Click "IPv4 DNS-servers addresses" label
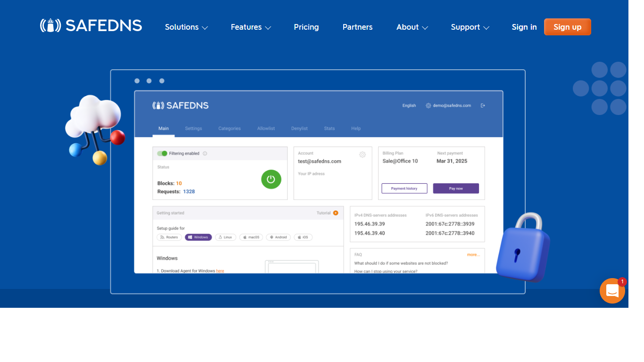Screen dimensions: 644x362 (380, 215)
